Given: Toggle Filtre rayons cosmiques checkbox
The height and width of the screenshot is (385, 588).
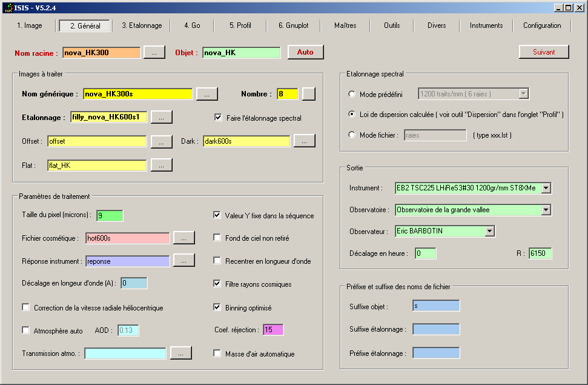Looking at the screenshot, I should click(217, 284).
